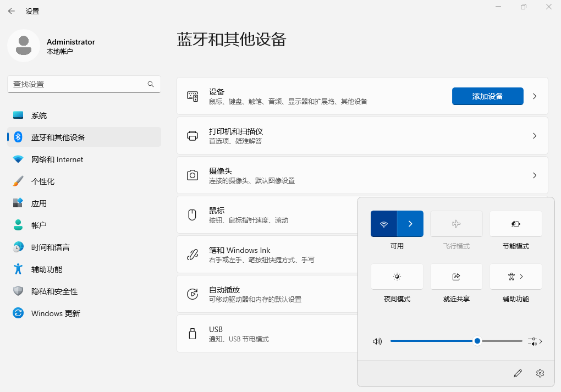Image resolution: width=561 pixels, height=392 pixels.
Task: Click the Bluetooth icon in sidebar
Action: [18, 137]
